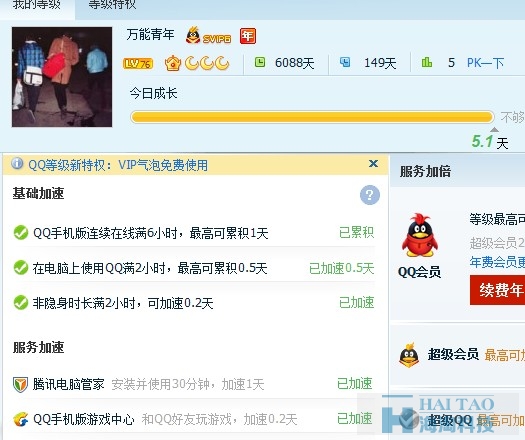Click the red QQ会员 penguin icon
This screenshot has height=440, width=525.
(420, 235)
